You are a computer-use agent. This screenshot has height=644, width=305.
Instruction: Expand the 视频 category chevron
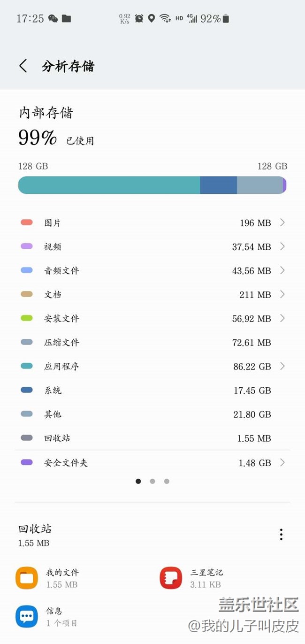[x=282, y=246]
